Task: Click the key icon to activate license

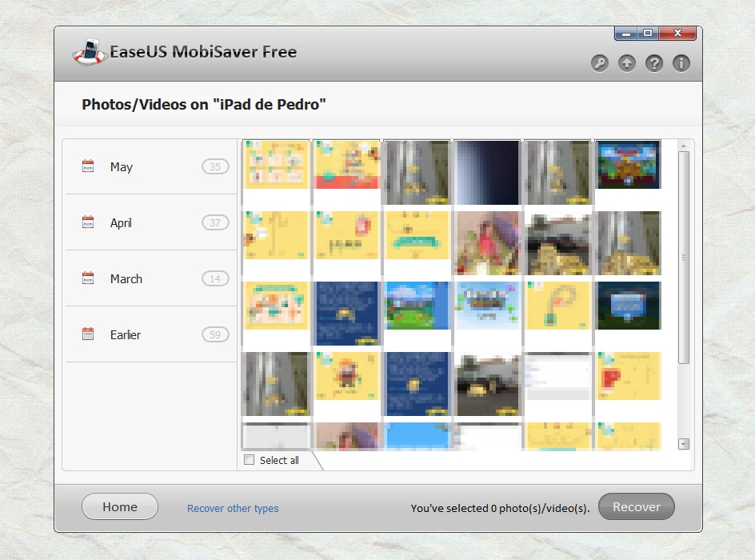Action: pos(600,63)
